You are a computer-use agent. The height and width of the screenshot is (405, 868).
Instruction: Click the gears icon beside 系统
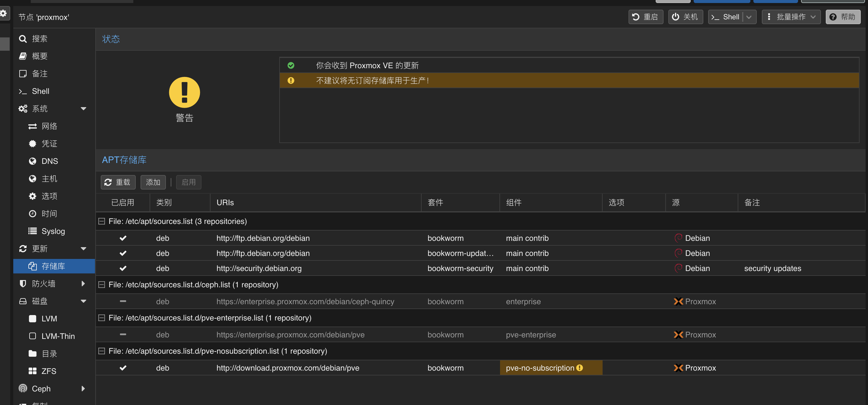coord(23,109)
